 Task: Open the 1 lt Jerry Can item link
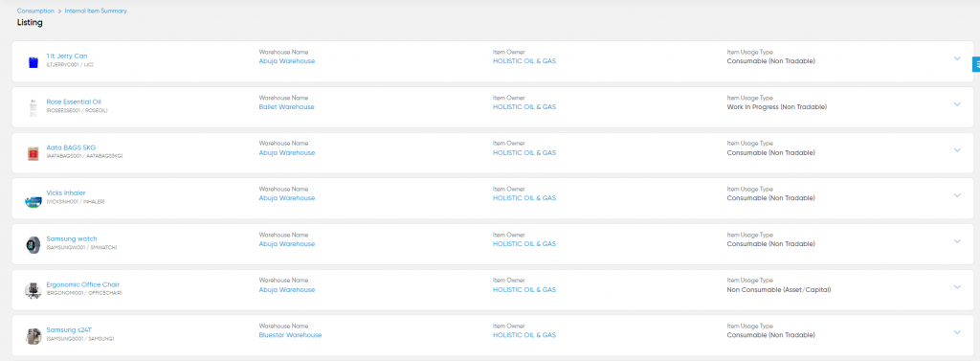coord(67,56)
